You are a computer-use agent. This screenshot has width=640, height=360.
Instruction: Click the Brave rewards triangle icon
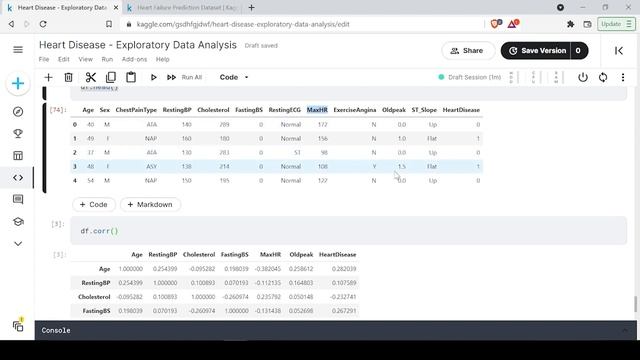click(x=513, y=24)
